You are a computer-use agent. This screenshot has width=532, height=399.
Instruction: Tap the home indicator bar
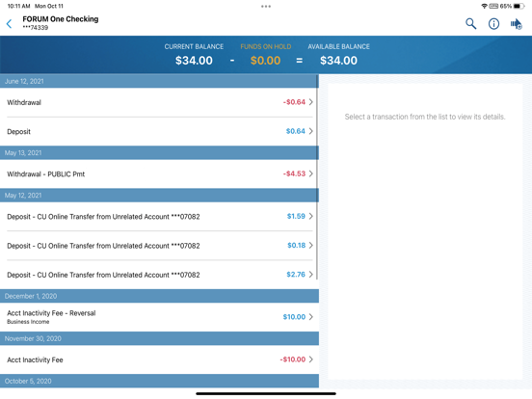(266, 394)
